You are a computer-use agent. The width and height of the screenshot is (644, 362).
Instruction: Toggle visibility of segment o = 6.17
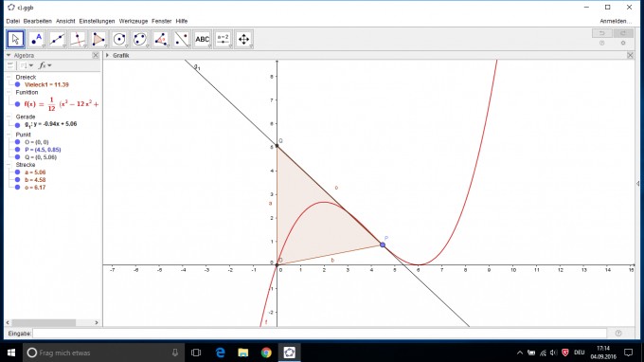coord(18,188)
